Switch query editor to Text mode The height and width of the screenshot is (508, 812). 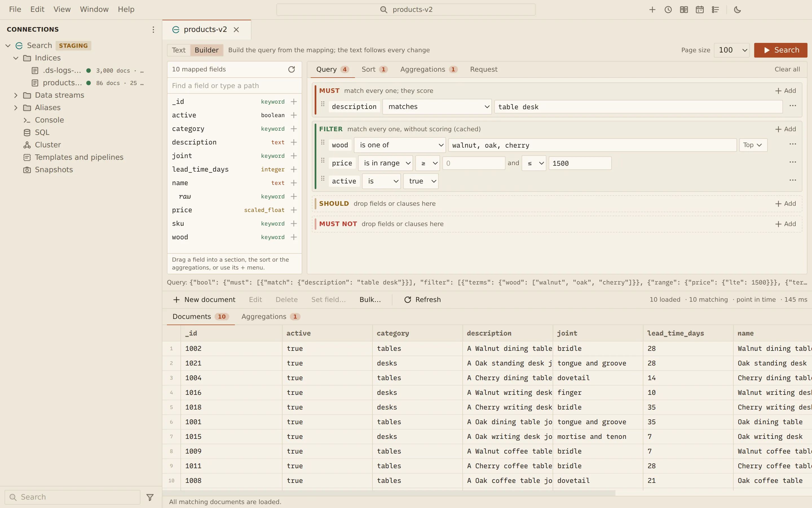point(178,50)
